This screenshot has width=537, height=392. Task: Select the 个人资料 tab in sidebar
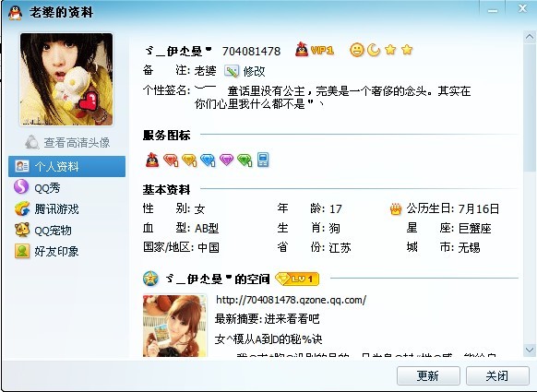coord(66,166)
